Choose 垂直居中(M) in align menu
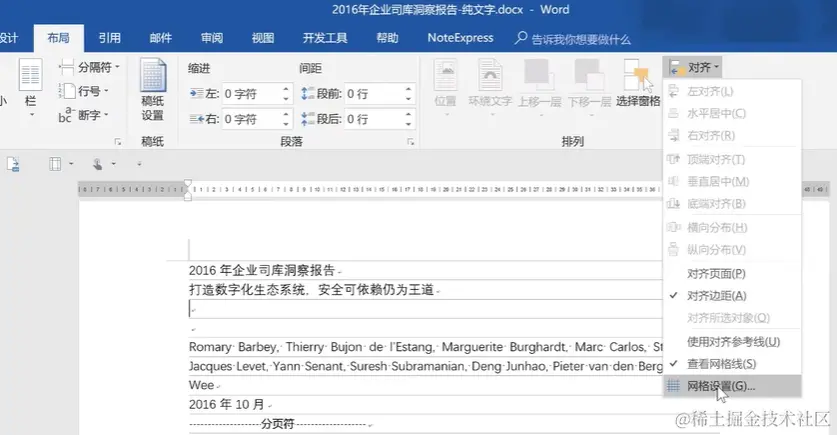Viewport: 837px width, 435px height. [x=732, y=181]
